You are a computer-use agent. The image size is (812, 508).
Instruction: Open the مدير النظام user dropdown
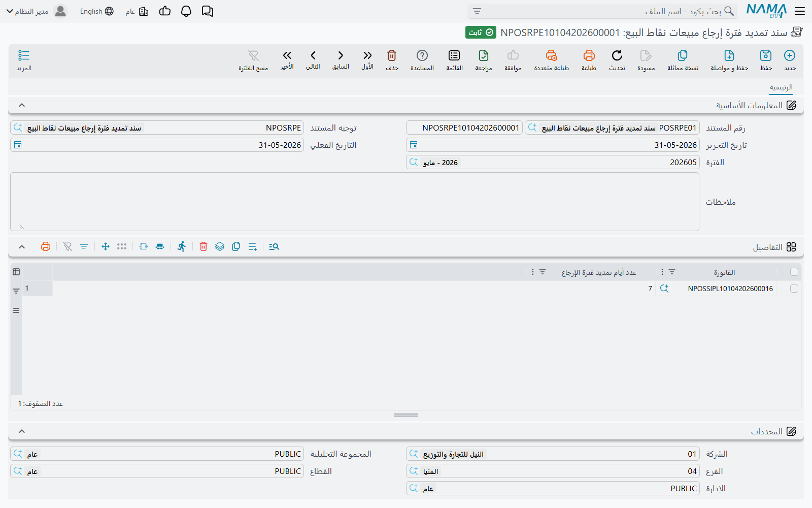tap(37, 11)
